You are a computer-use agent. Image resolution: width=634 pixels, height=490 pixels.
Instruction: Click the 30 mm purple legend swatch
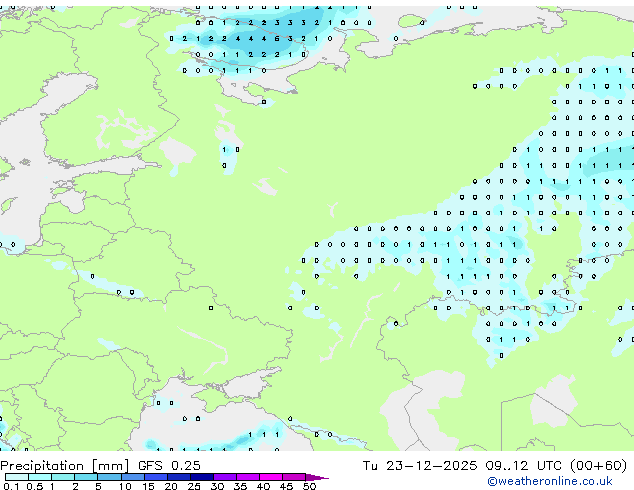click(225, 477)
